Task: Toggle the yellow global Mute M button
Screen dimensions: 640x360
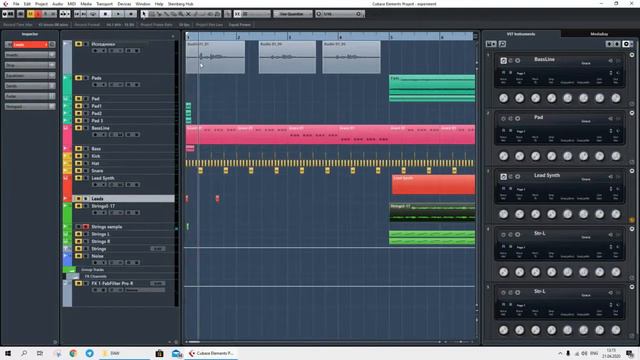Action: pyautogui.click(x=31, y=14)
